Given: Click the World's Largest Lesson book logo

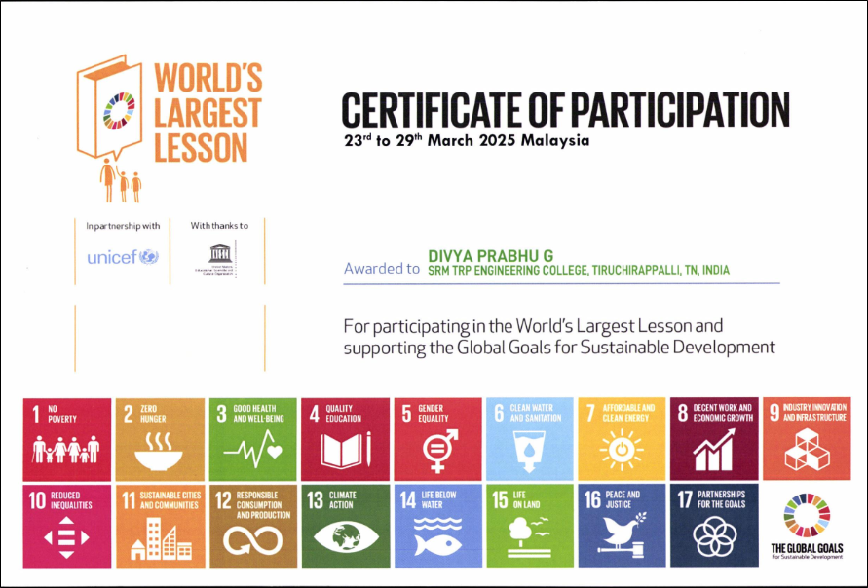Looking at the screenshot, I should point(110,107).
